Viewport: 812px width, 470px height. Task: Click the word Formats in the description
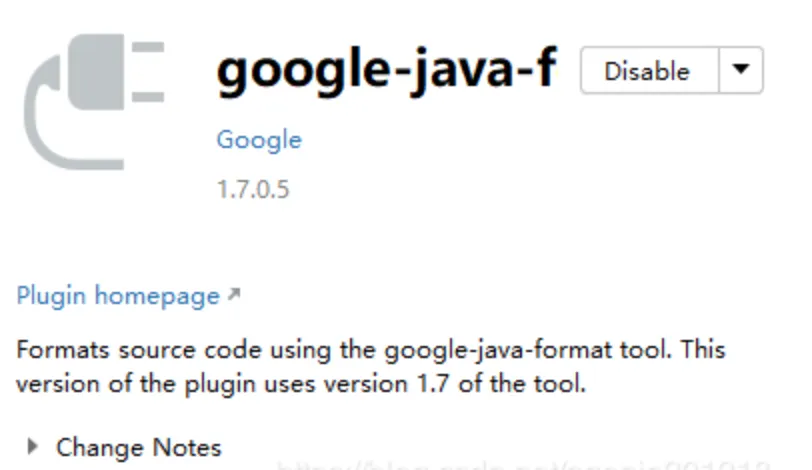click(x=63, y=350)
